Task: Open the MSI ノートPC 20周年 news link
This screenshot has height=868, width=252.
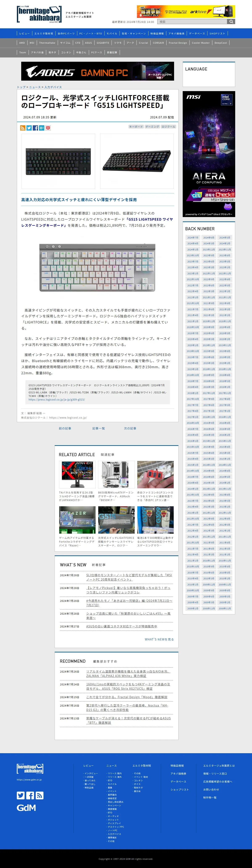Action: [x=129, y=577]
